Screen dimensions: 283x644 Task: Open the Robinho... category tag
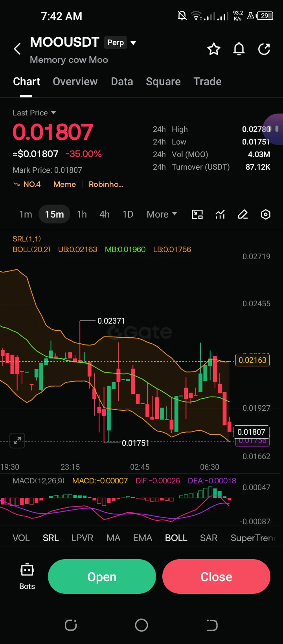tap(106, 184)
